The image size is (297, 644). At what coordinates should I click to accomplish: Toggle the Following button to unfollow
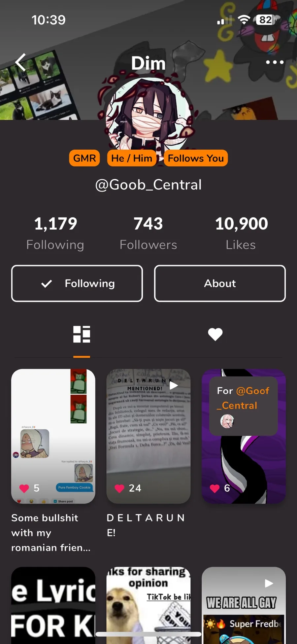(x=77, y=283)
